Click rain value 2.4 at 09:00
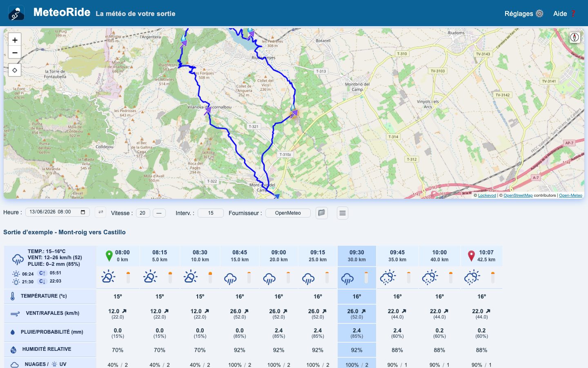 click(278, 330)
